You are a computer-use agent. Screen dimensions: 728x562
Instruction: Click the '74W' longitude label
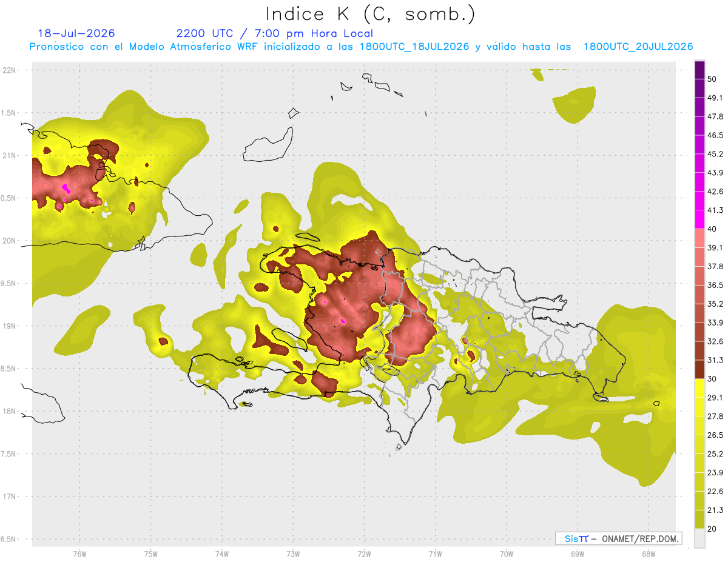tap(222, 554)
